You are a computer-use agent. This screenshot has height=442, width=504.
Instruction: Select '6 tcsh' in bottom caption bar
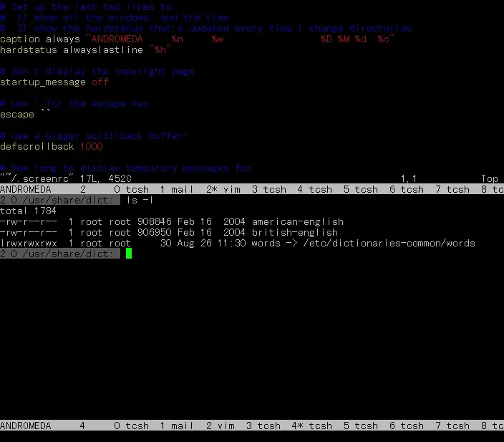click(407, 426)
